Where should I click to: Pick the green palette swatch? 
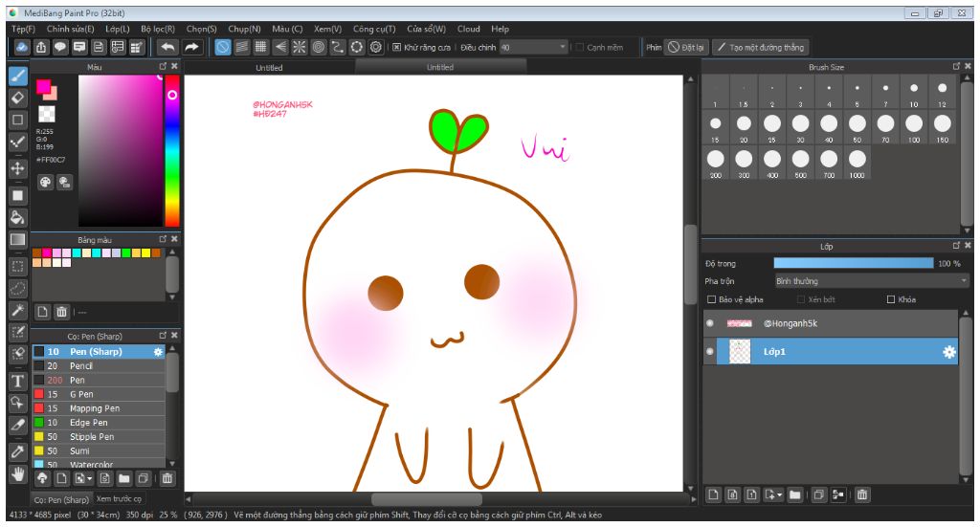tap(126, 253)
